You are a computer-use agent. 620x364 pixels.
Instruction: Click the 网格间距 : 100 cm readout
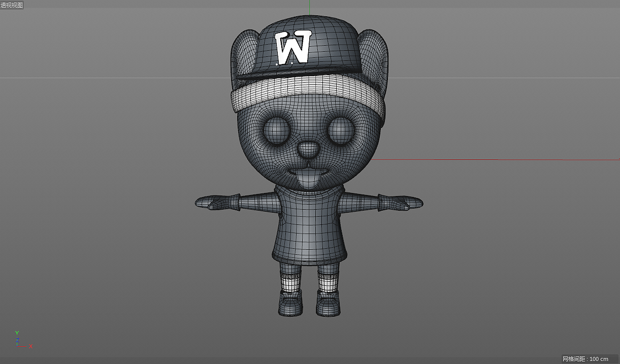click(585, 359)
